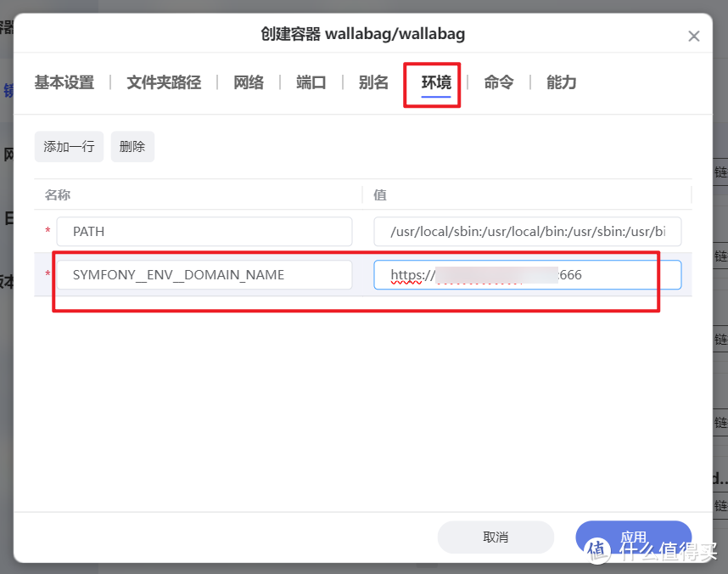Click the https:// domain value field
The width and height of the screenshot is (728, 574).
[527, 274]
